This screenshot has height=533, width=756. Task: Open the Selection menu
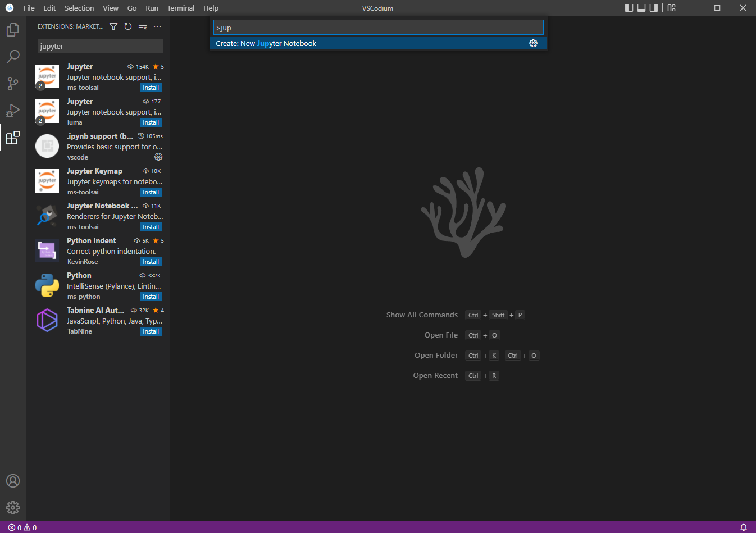tap(79, 8)
